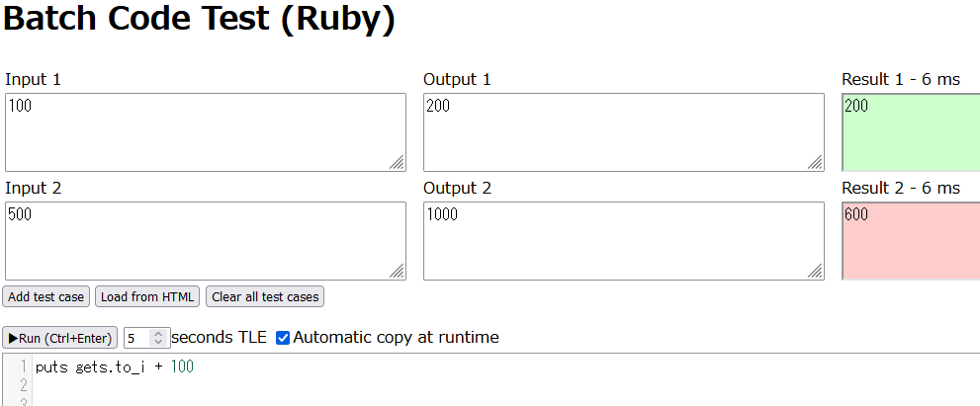The height and width of the screenshot is (406, 980).
Task: Click the red Result 2 box
Action: click(911, 241)
